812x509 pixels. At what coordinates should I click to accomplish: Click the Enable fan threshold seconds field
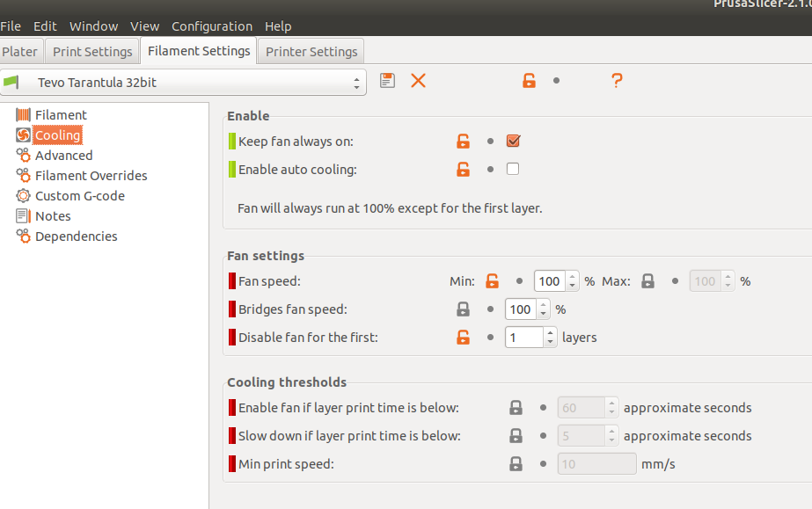pyautogui.click(x=582, y=407)
